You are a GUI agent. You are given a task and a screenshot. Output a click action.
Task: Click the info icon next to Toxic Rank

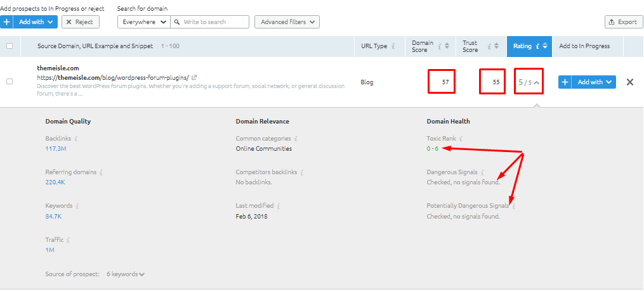coord(462,138)
